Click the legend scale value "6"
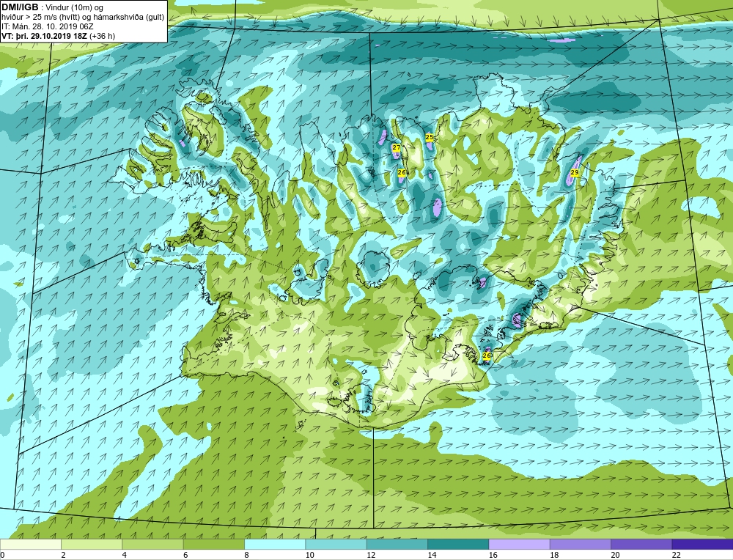The image size is (733, 560). click(185, 555)
